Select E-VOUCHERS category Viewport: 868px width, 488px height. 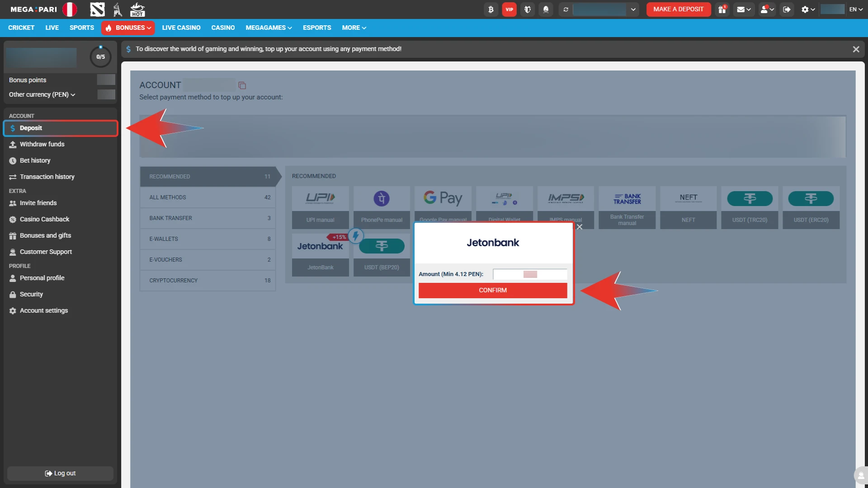click(208, 260)
